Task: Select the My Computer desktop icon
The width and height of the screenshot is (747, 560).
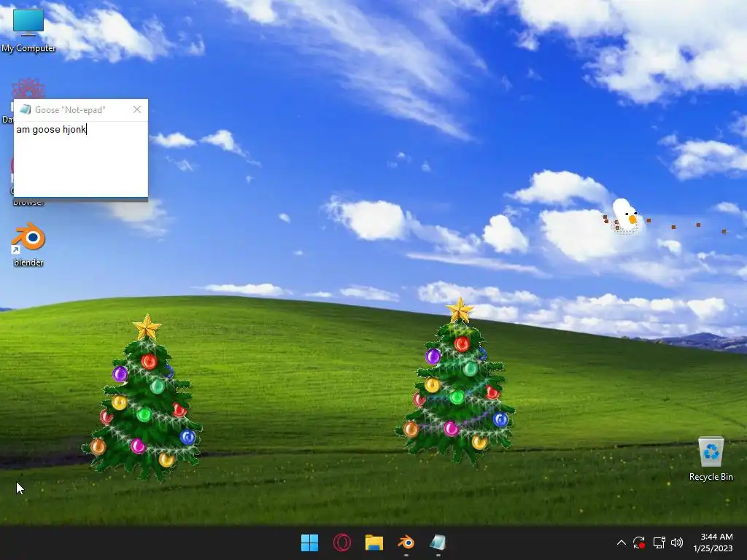Action: [28, 29]
